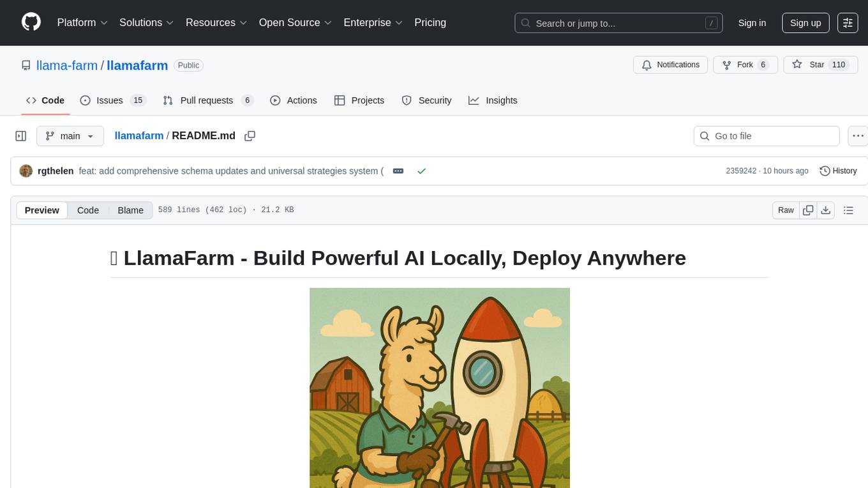Image resolution: width=868 pixels, height=488 pixels.
Task: Switch to Blame view
Action: [x=130, y=210]
